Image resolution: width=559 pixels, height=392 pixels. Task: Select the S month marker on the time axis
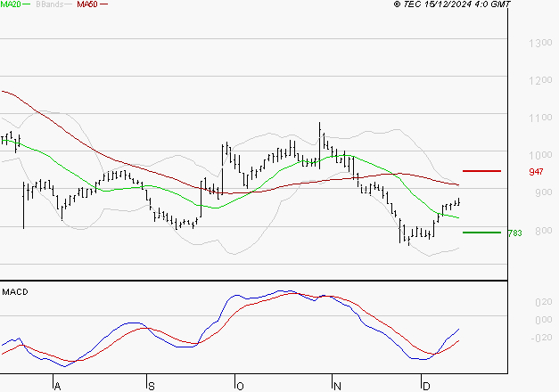(x=150, y=386)
